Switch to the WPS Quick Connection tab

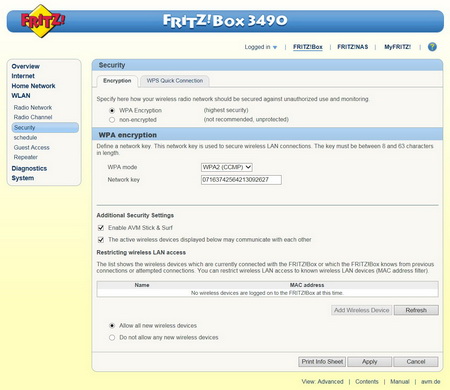tap(175, 81)
